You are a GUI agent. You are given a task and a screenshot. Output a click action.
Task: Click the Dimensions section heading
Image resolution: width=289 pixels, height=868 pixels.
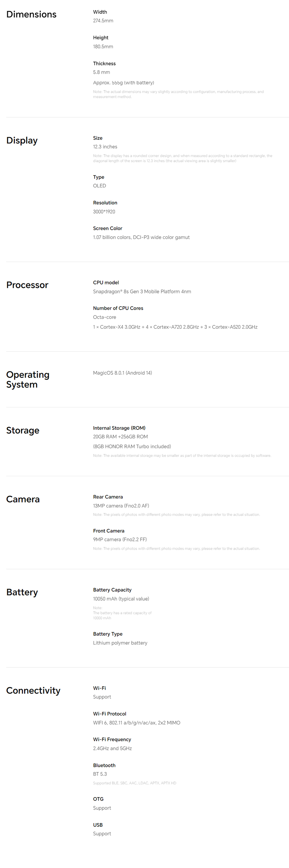point(31,14)
